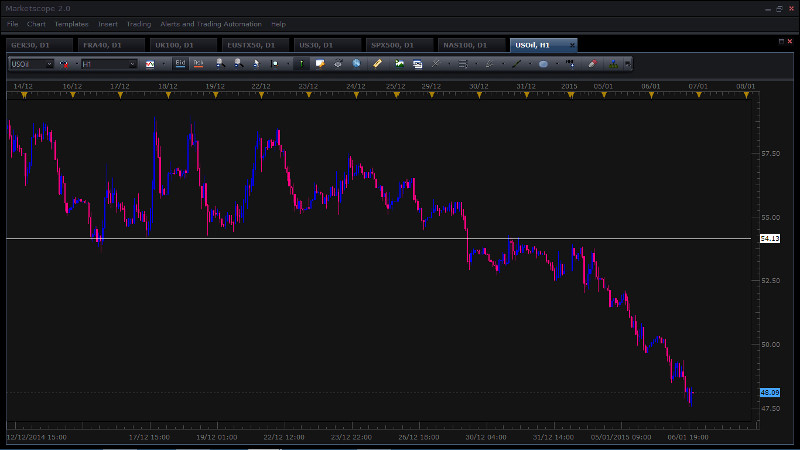The height and width of the screenshot is (450, 800).
Task: Switch to the FRA40, D1 chart tab
Action: pyautogui.click(x=111, y=45)
